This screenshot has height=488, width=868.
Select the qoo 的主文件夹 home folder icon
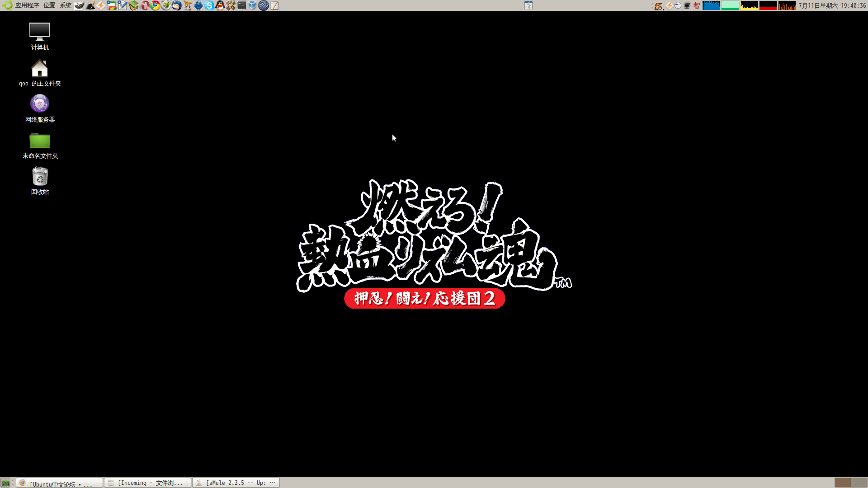(x=40, y=73)
